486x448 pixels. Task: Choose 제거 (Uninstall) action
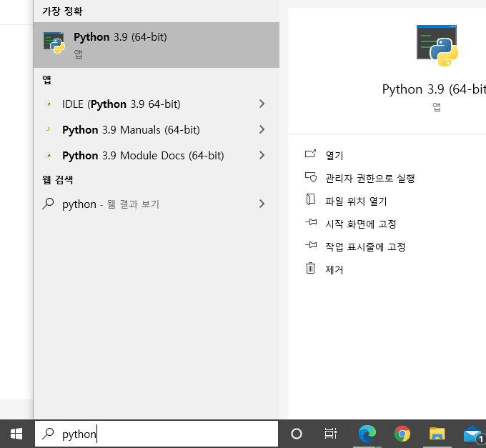[334, 270]
